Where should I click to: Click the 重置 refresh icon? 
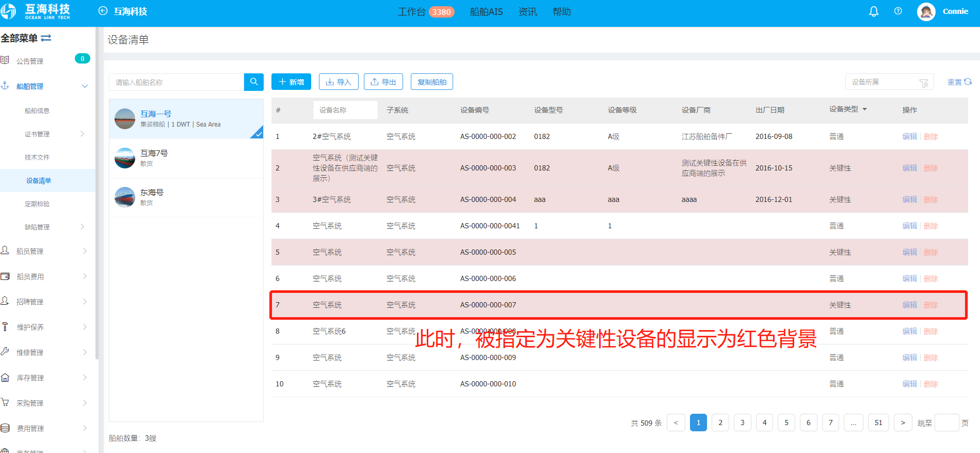pyautogui.click(x=968, y=82)
